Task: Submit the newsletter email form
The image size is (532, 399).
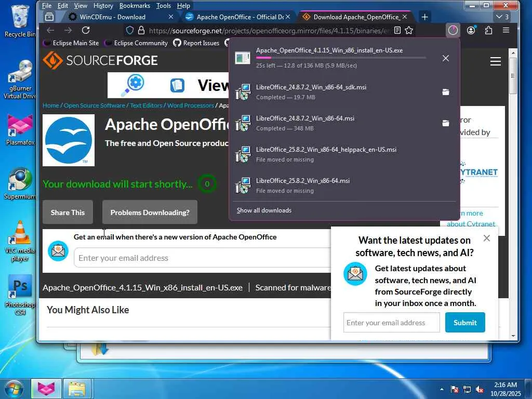Action: coord(465,322)
